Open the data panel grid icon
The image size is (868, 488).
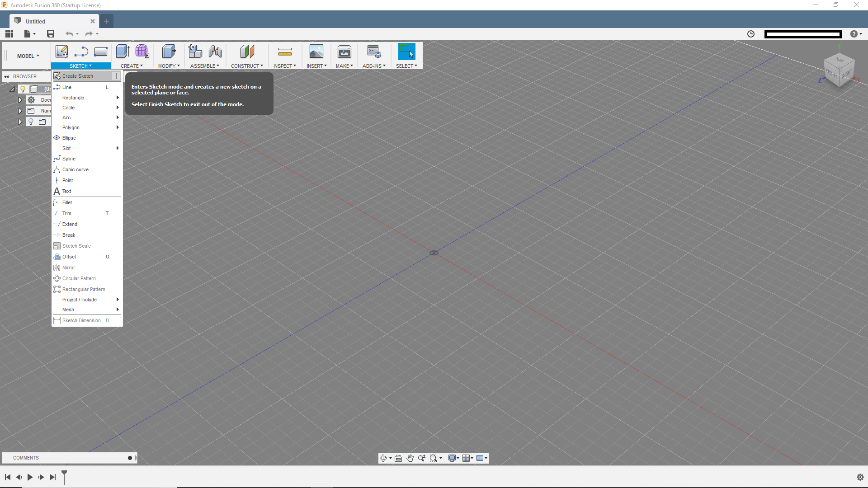click(9, 33)
